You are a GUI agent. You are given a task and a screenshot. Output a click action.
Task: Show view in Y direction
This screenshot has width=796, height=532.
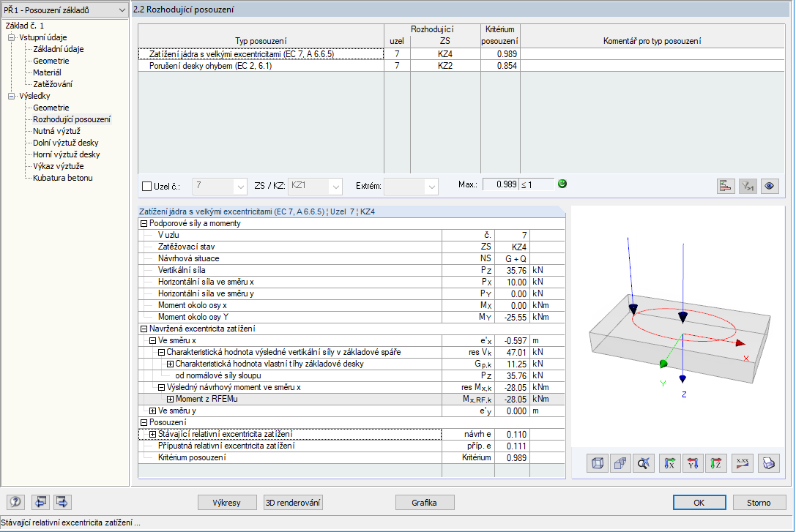[x=693, y=463]
